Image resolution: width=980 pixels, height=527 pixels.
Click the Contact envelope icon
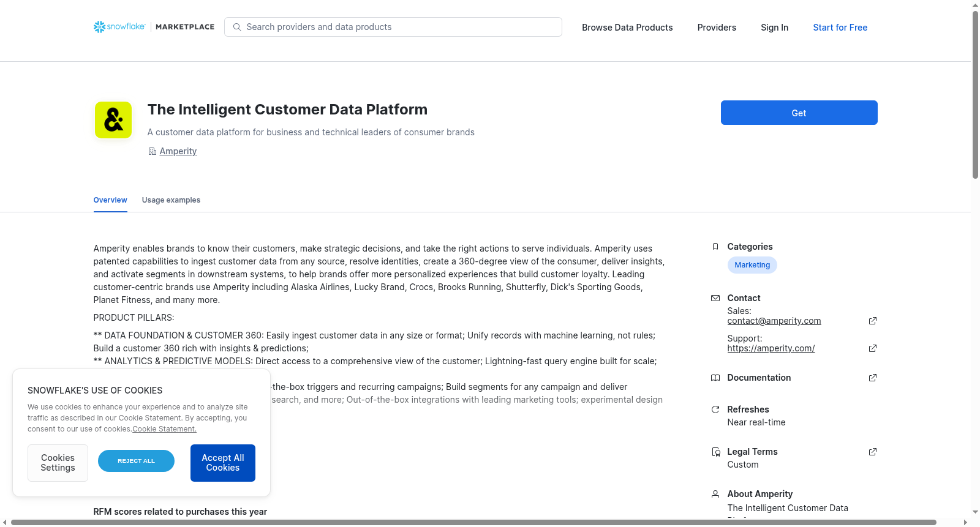(715, 298)
